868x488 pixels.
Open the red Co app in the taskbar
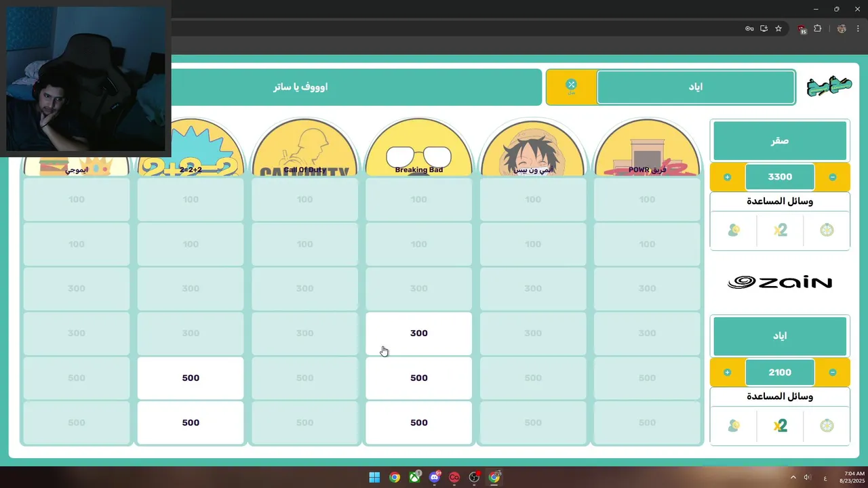454,477
